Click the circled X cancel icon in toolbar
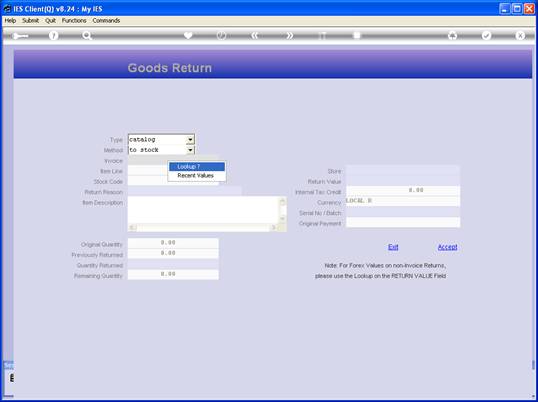Image resolution: width=538 pixels, height=402 pixels. click(x=520, y=35)
